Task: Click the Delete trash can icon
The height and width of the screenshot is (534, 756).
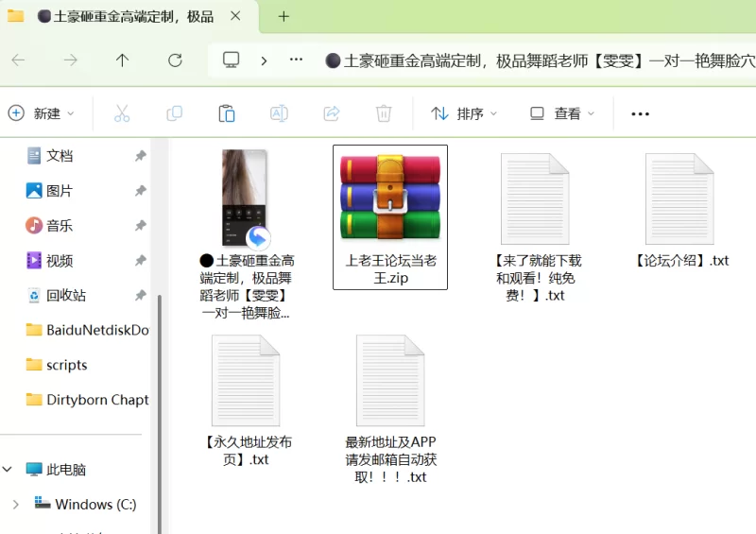Action: (x=384, y=113)
